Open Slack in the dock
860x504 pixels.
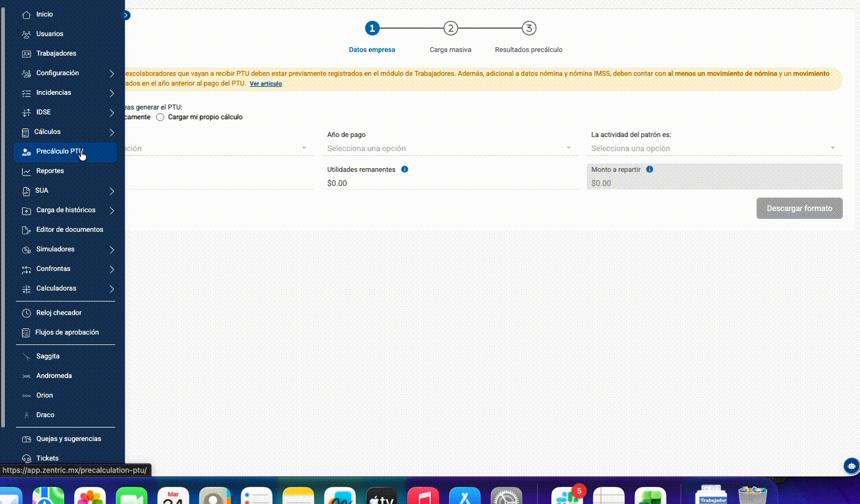tap(567, 496)
